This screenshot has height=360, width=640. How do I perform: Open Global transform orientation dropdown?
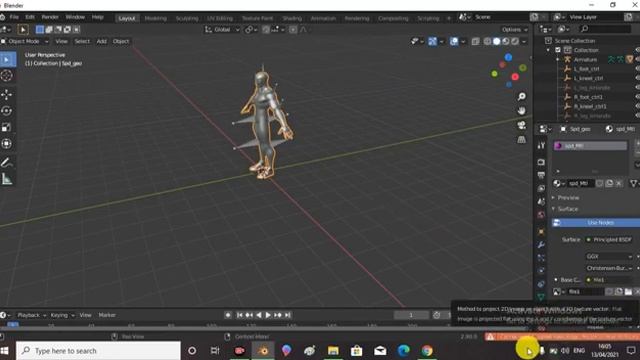click(222, 29)
